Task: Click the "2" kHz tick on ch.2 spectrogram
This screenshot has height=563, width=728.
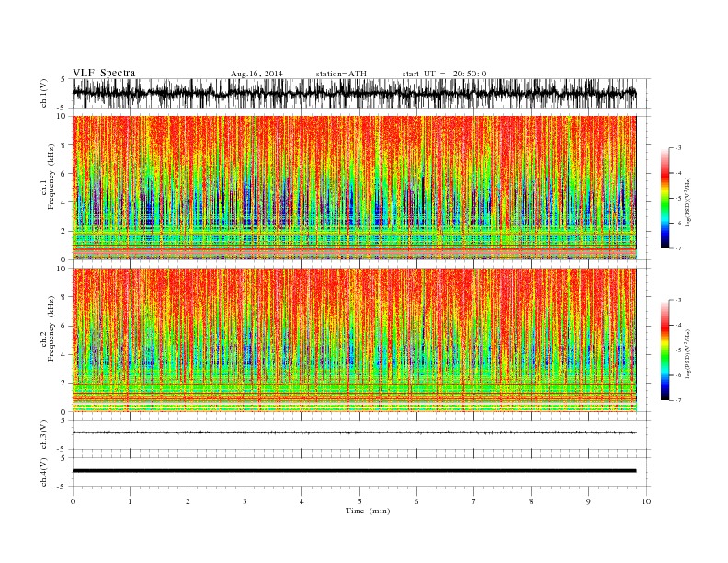Action: coord(64,384)
